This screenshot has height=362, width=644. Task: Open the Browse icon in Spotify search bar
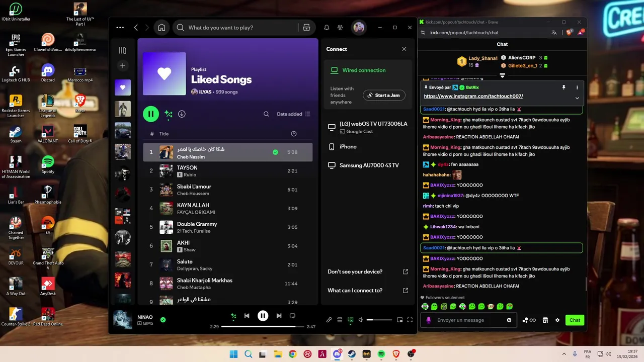click(x=306, y=28)
